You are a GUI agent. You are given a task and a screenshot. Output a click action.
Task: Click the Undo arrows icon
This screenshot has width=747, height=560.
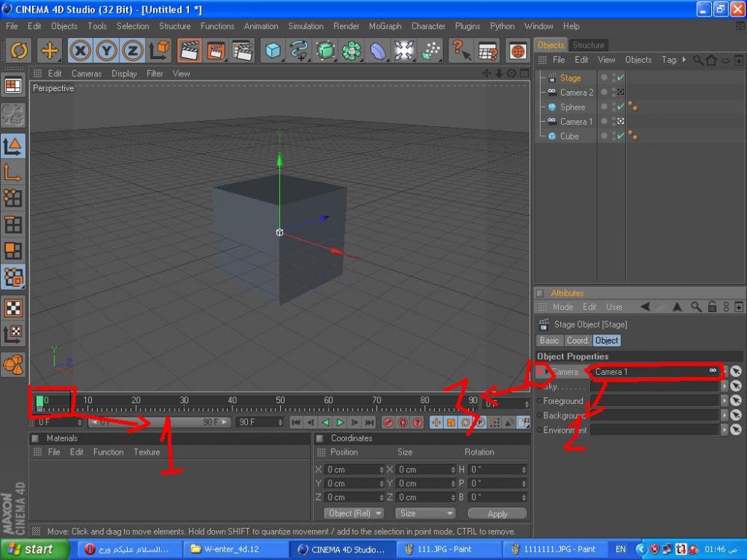(19, 51)
